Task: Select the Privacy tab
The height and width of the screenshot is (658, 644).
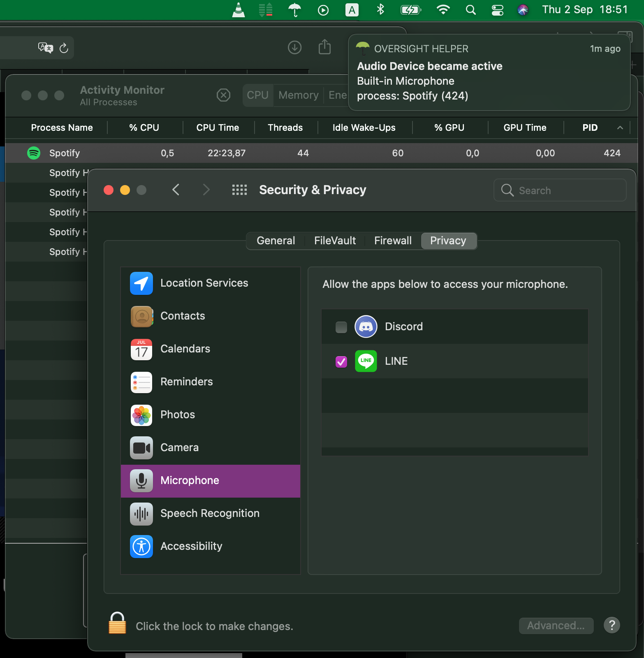Action: click(x=448, y=241)
